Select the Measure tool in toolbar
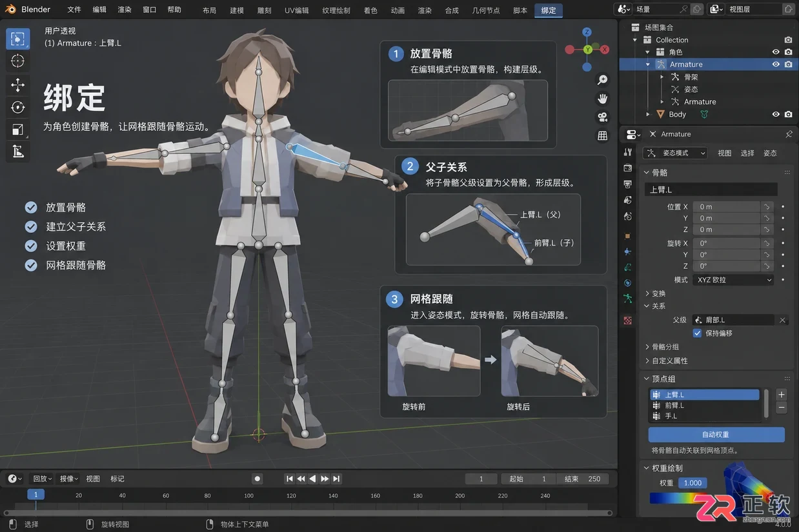 (18, 152)
